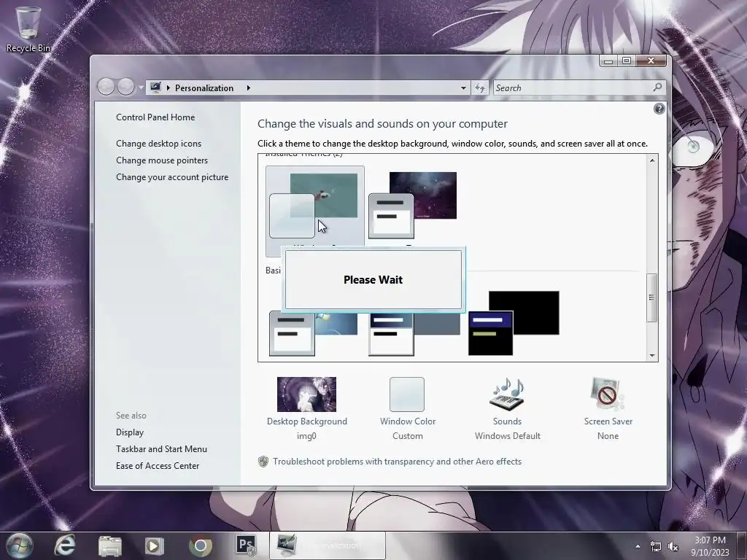The height and width of the screenshot is (560, 747).
Task: Click the shield icon beside Troubleshoot link
Action: [x=263, y=462]
